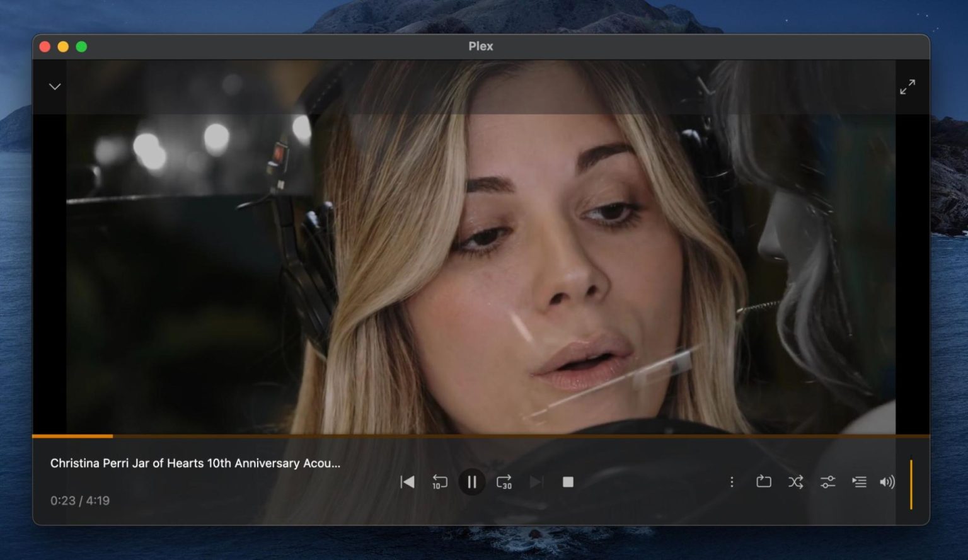Close the Plex window with red button
Screen dimensions: 968x560
click(45, 47)
